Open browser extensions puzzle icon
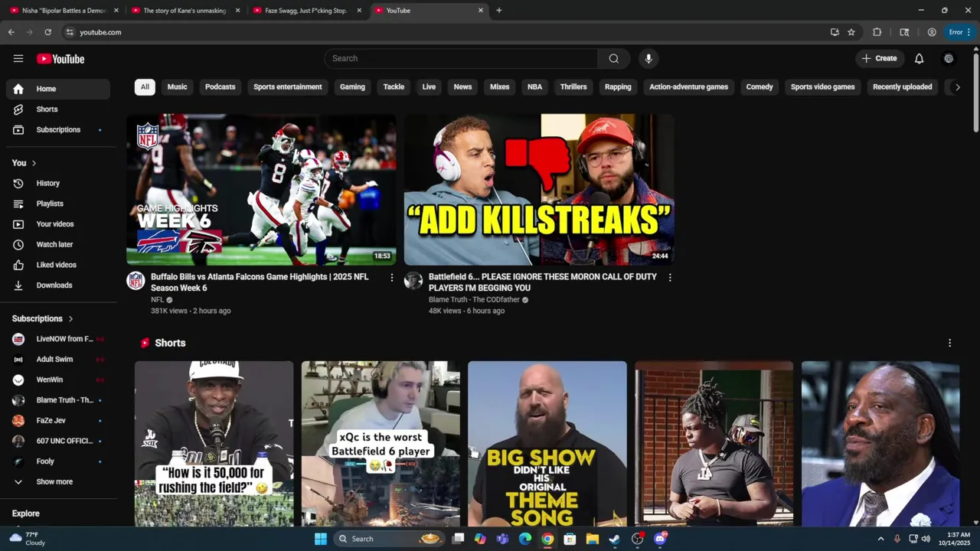 (x=877, y=32)
